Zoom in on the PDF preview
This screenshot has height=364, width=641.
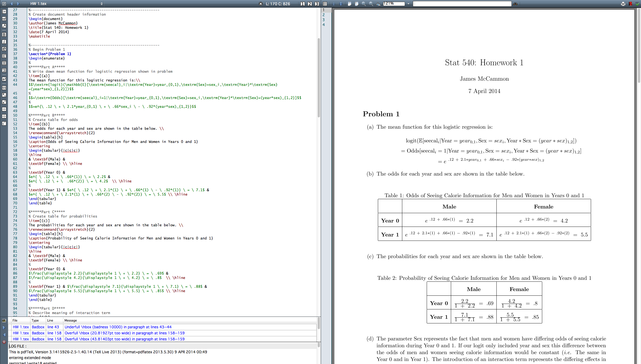coord(364,4)
